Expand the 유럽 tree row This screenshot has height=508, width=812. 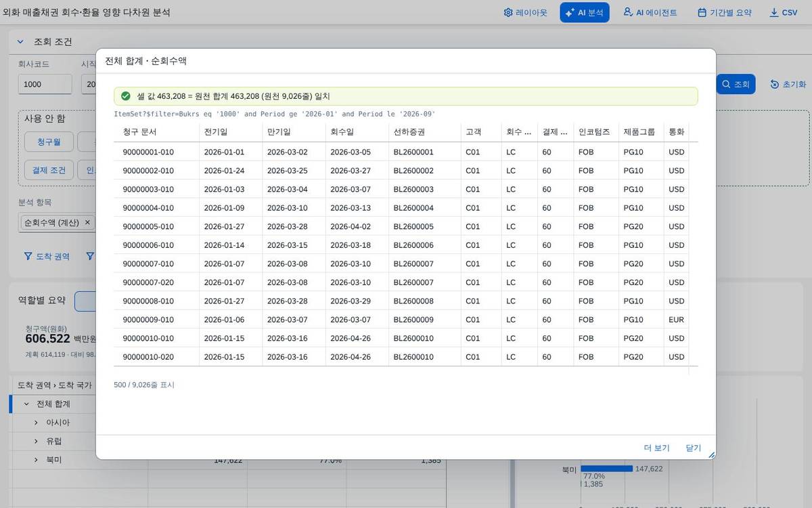pos(36,441)
